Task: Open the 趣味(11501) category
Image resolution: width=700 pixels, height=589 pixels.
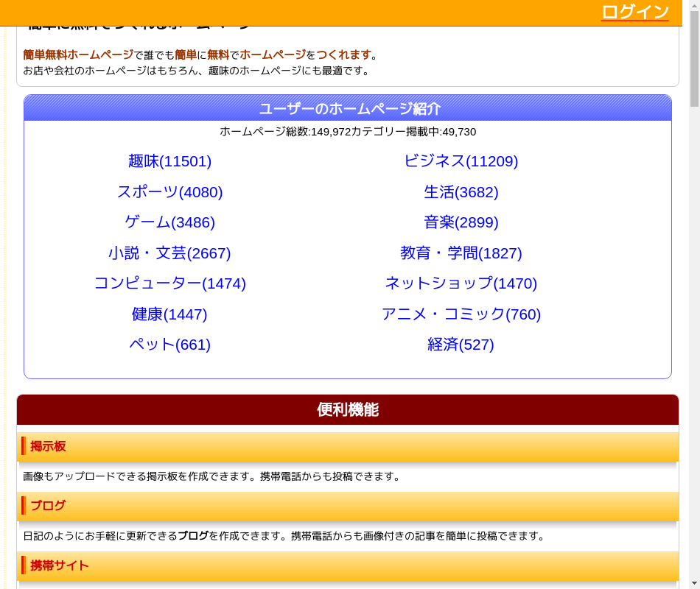Action: 169,161
